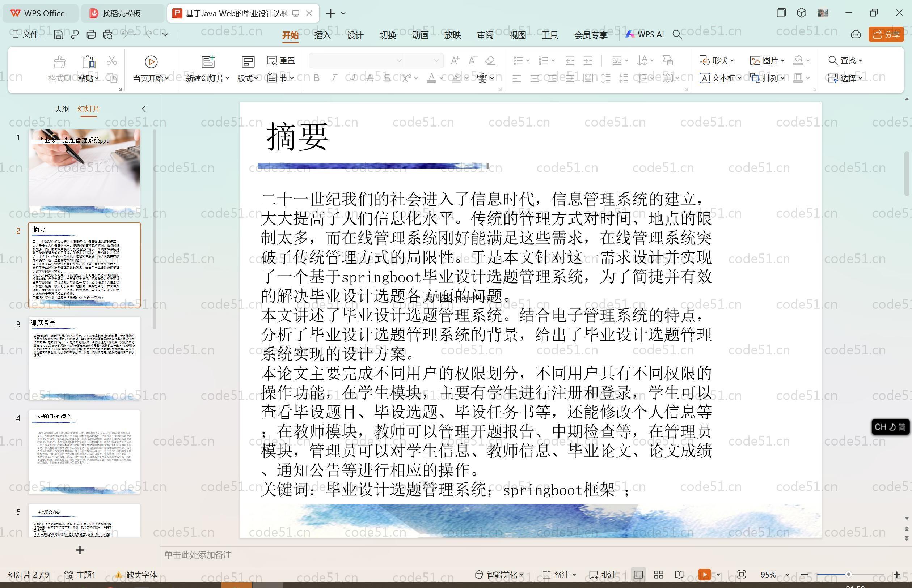Switch to Reading view icon
The width and height of the screenshot is (912, 588).
click(679, 575)
